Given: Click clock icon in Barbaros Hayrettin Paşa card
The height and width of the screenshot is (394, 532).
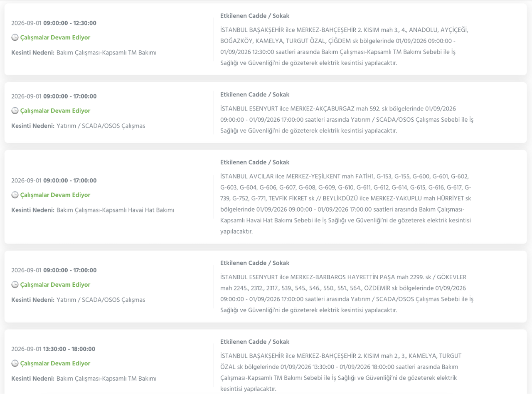Looking at the screenshot, I should (15, 285).
